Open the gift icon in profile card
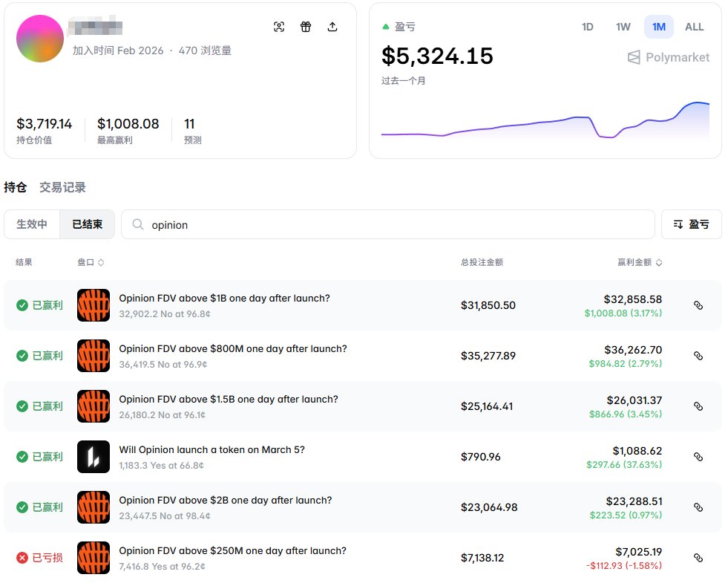This screenshot has width=728, height=586. tap(306, 27)
